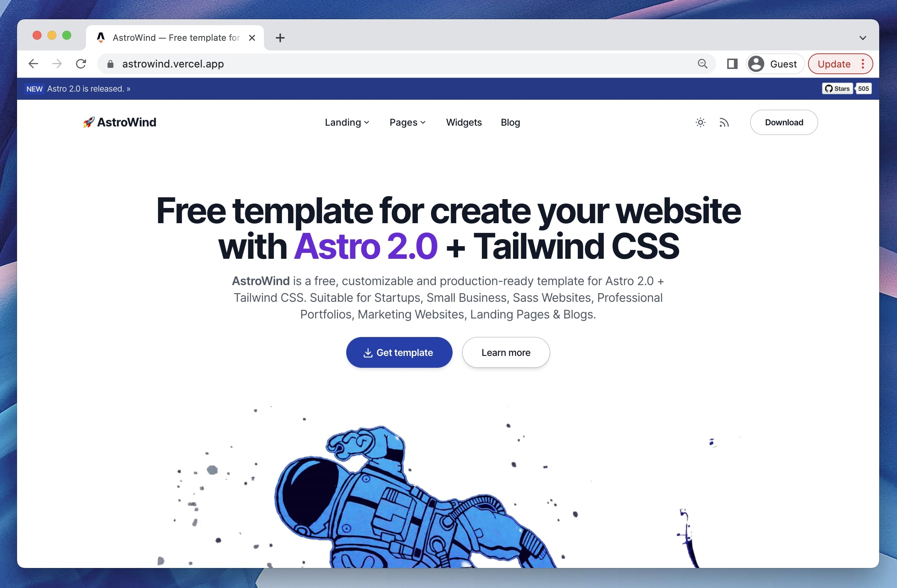This screenshot has width=897, height=588.
Task: Click the Download button
Action: tap(784, 122)
